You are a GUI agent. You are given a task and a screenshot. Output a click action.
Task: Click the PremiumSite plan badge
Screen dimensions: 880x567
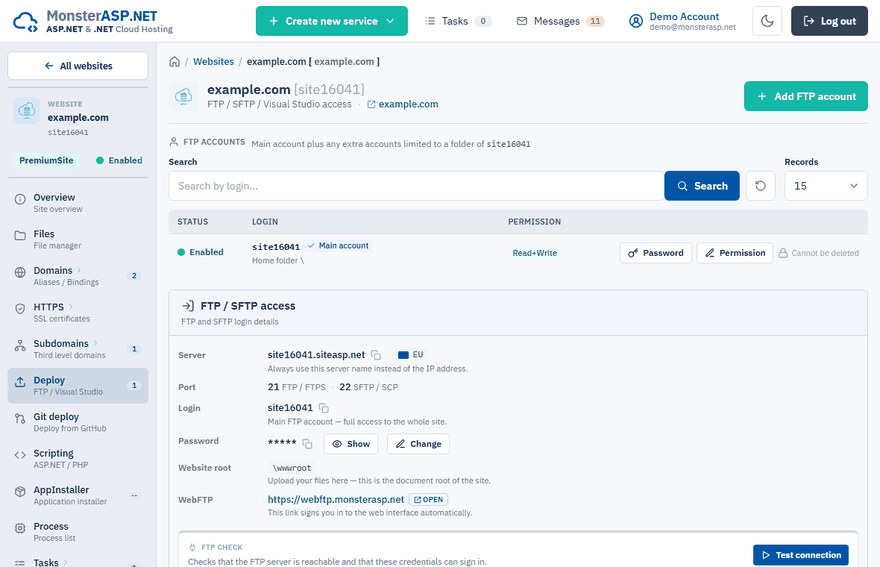pyautogui.click(x=46, y=161)
